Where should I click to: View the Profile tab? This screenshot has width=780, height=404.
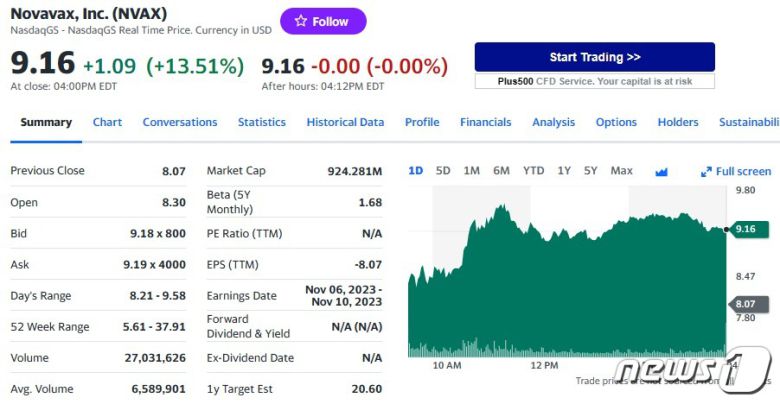422,122
